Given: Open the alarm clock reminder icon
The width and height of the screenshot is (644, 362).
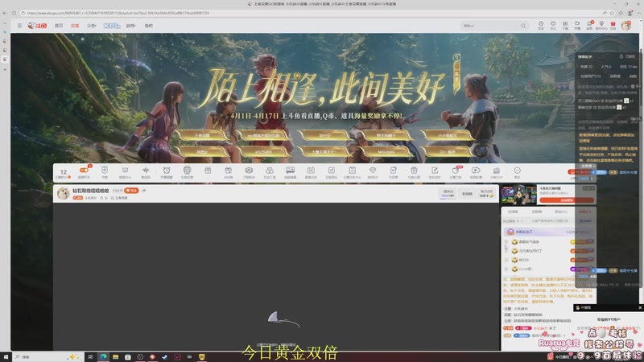Looking at the screenshot, I should pos(167,172).
